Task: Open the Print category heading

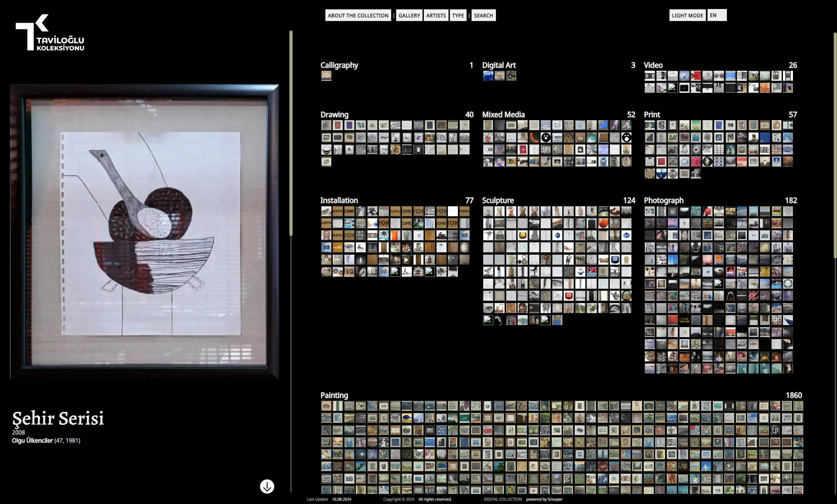Action: 651,114
